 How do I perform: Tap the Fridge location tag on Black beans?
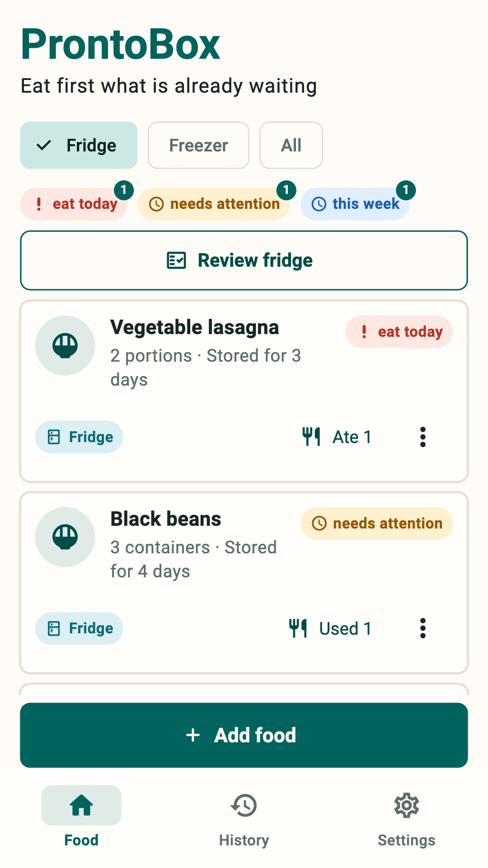pyautogui.click(x=79, y=628)
